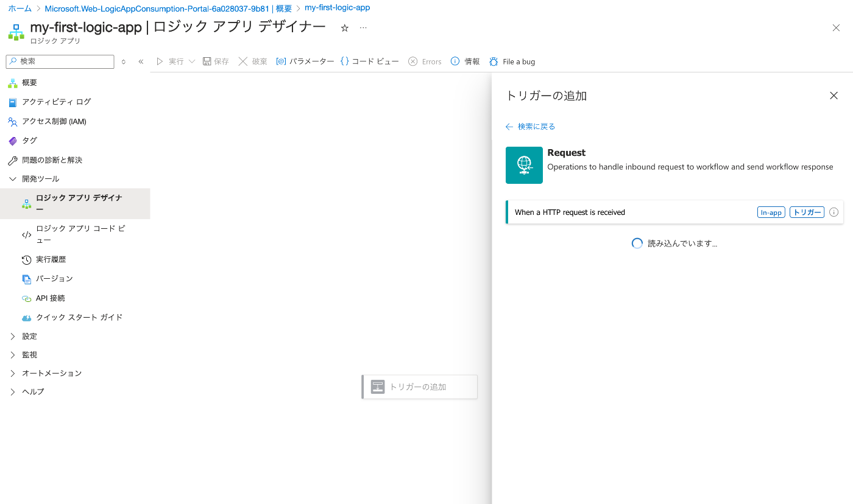Select When a HTTP request is received trigger
Viewport: 853px width, 504px height.
pyautogui.click(x=674, y=212)
